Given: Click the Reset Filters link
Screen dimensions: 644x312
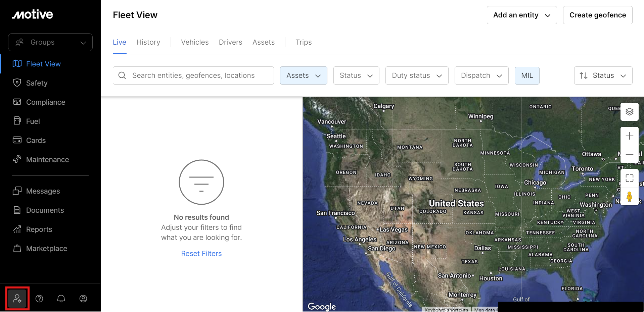Looking at the screenshot, I should pyautogui.click(x=201, y=253).
